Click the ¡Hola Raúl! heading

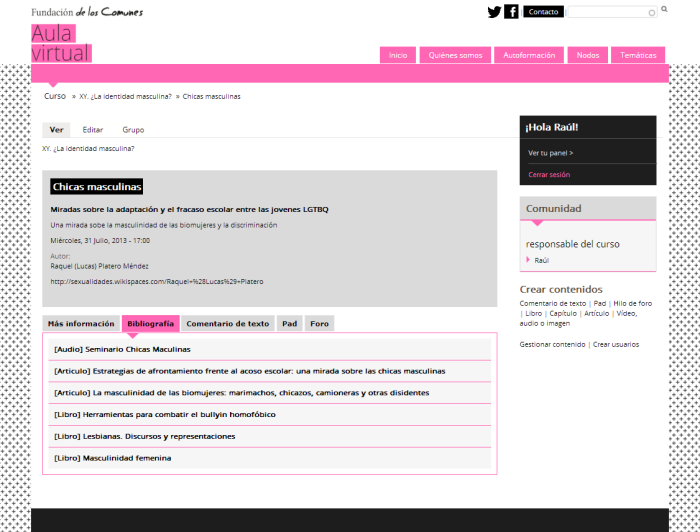[552, 127]
